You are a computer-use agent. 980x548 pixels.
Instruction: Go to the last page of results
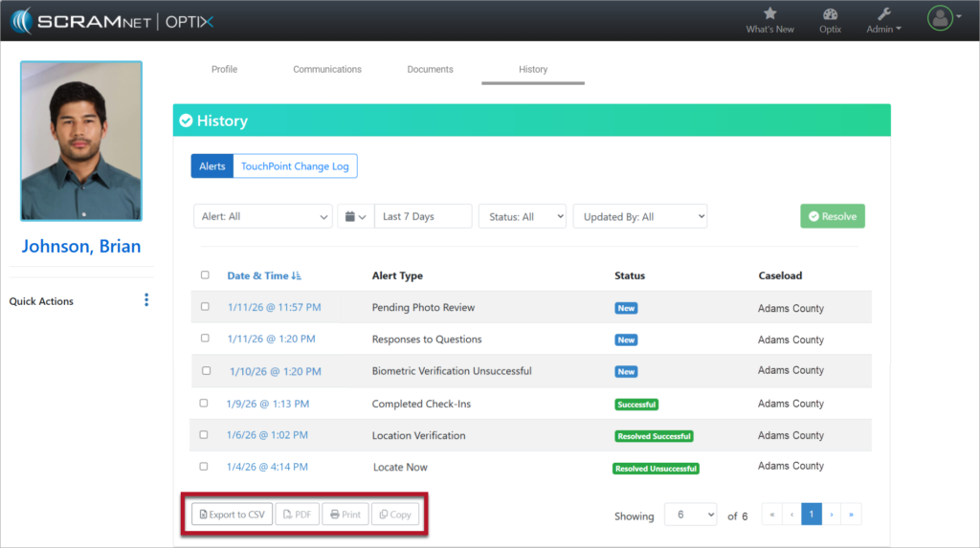pos(851,515)
